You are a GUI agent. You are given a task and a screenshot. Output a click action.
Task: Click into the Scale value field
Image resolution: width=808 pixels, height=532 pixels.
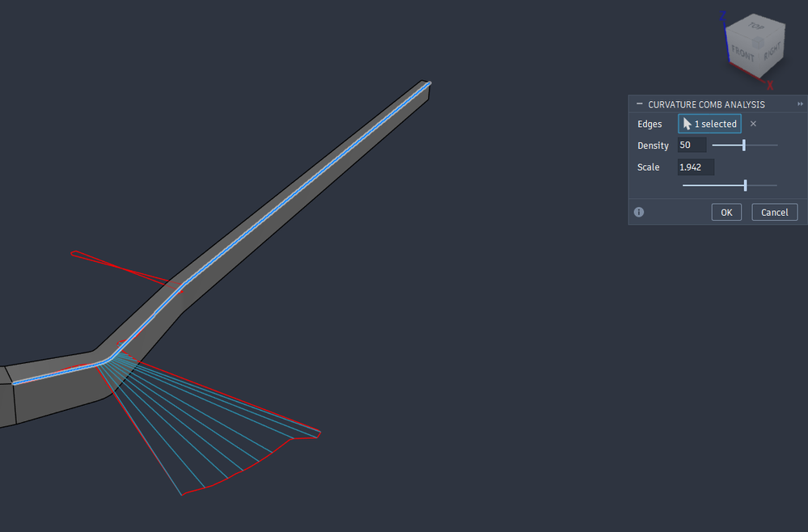point(696,167)
